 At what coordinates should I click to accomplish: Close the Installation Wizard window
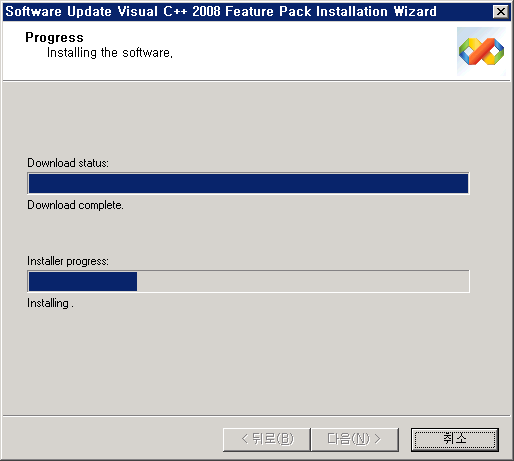pyautogui.click(x=501, y=12)
